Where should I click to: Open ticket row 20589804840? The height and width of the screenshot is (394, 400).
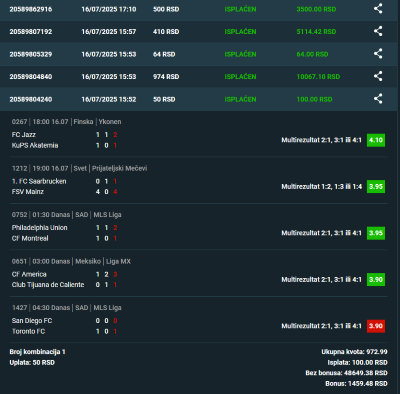click(x=199, y=77)
